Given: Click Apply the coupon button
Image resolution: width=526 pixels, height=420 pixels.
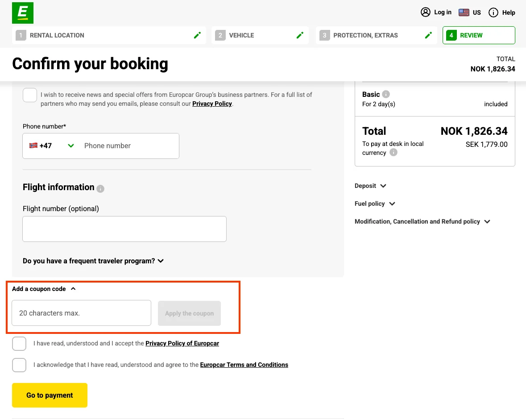Looking at the screenshot, I should click(x=189, y=313).
